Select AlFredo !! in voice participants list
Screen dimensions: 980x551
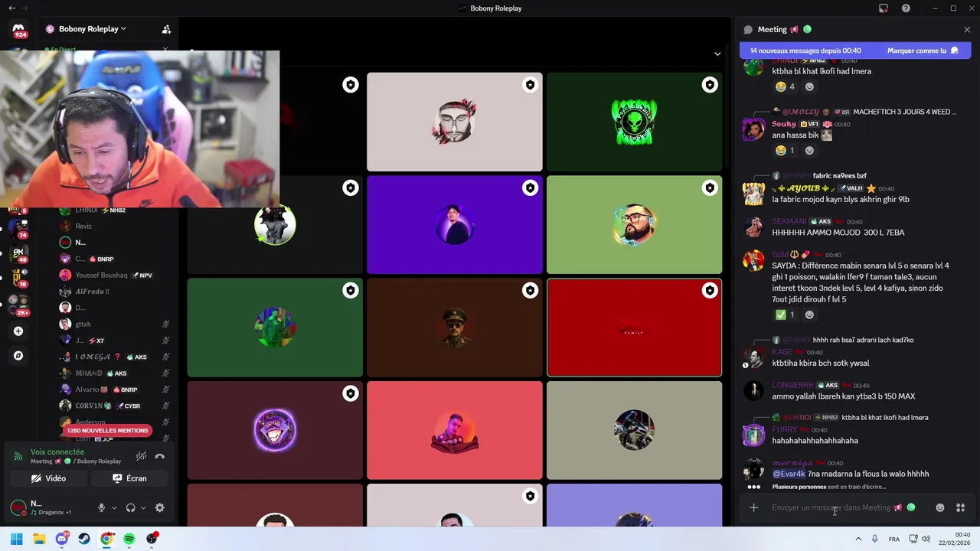point(92,292)
